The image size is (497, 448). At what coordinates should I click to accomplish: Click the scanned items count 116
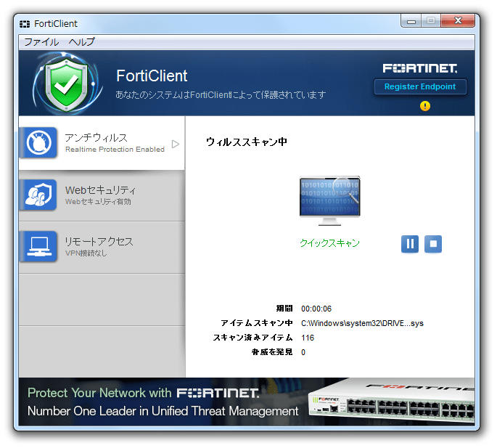[308, 338]
